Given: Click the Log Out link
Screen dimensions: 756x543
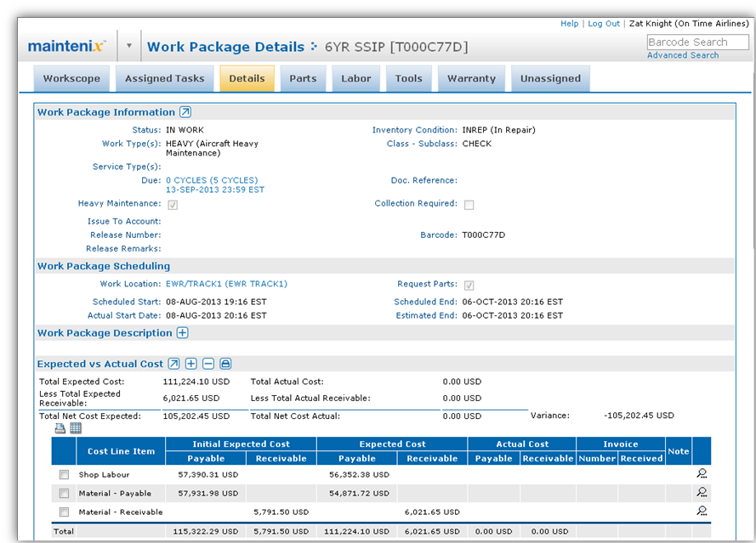Looking at the screenshot, I should [x=604, y=24].
